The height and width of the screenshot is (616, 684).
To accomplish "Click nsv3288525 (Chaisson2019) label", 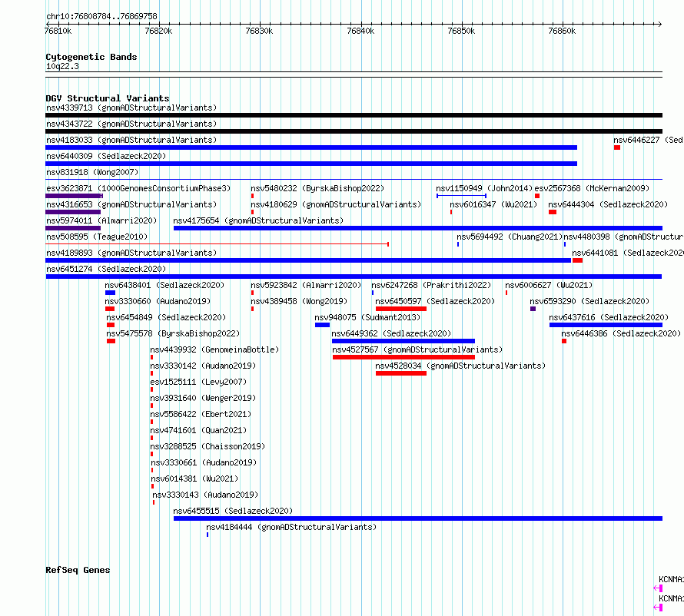I will click(x=208, y=446).
